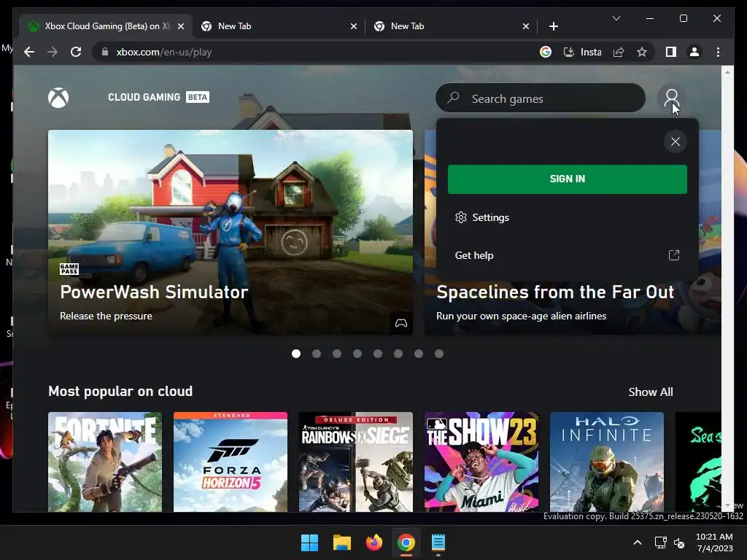The image size is (747, 560).
Task: Click the external link icon beside Get help
Action: (673, 255)
